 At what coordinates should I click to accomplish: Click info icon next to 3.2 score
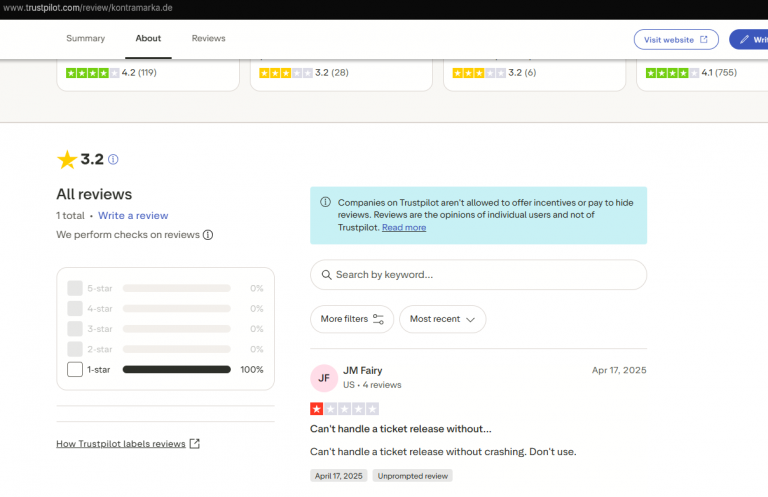coord(113,160)
